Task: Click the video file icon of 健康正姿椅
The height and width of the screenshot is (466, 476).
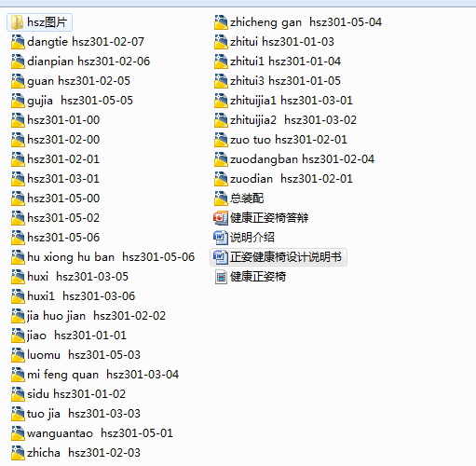Action: click(x=221, y=277)
